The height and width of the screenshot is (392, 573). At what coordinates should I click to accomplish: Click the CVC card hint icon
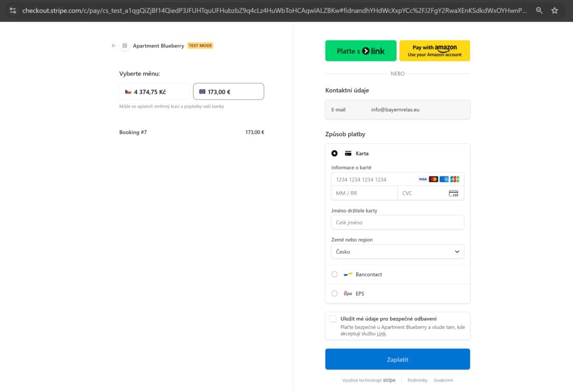pos(453,193)
